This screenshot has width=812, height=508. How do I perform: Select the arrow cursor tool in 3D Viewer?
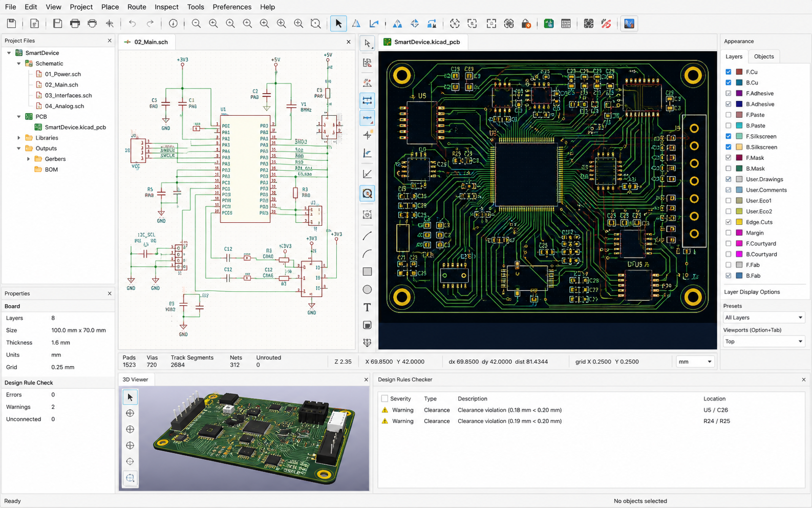point(130,397)
